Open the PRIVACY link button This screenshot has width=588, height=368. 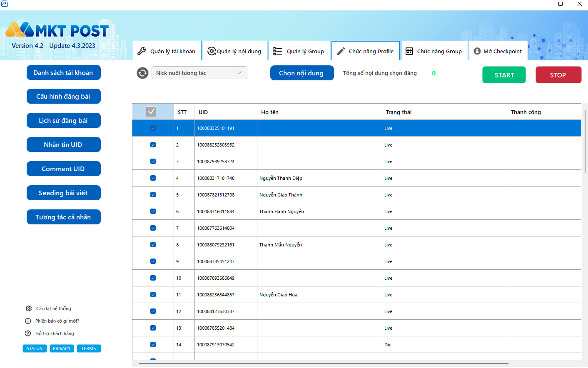(62, 348)
